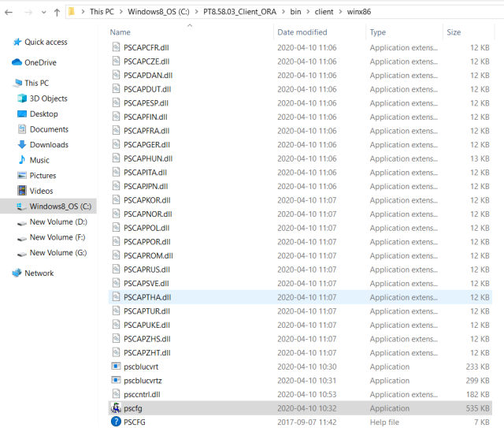The image size is (504, 428).
Task: Click the OneDrive cloud icon
Action: (17, 62)
